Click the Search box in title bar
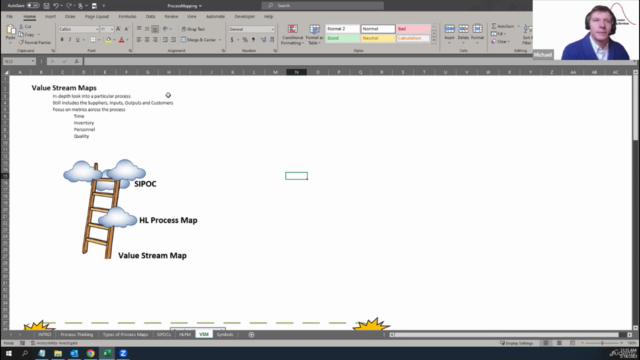This screenshot has width=640, height=360. [x=322, y=6]
